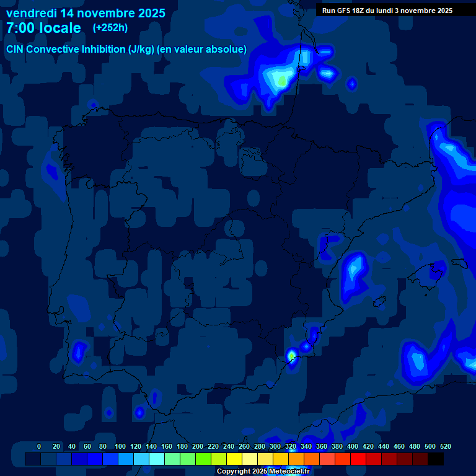Click the legend value '460'
Viewport: 476px width, 476px height.
[x=399, y=446]
